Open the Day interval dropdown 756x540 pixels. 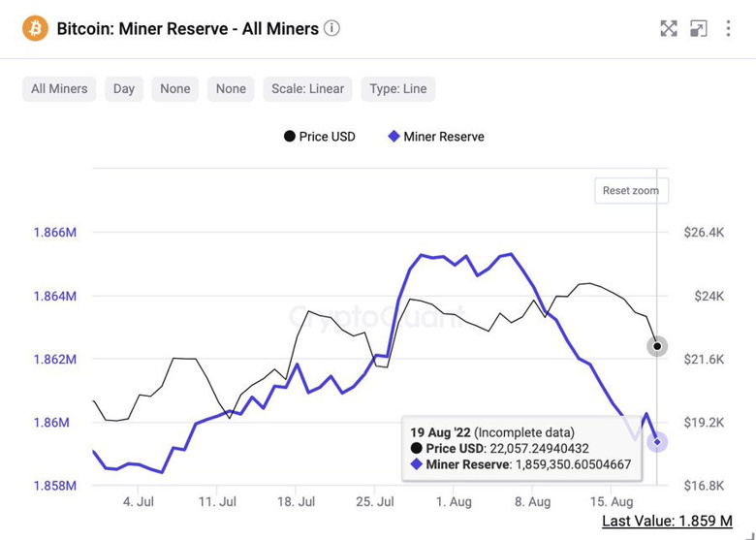point(124,89)
